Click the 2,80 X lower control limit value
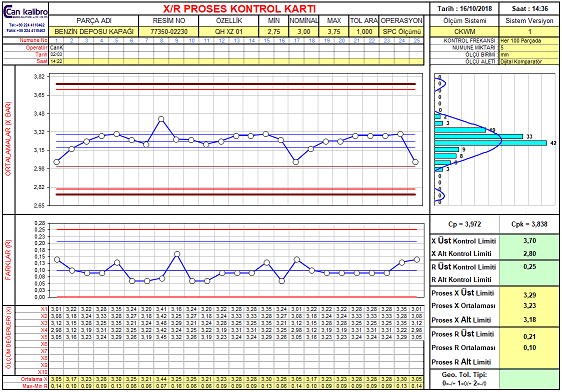The image size is (562, 392). (529, 254)
